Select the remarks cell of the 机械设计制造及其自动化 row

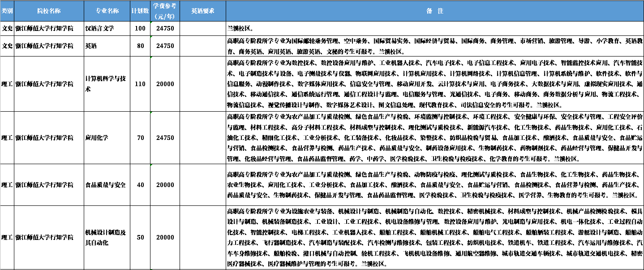coord(434,237)
